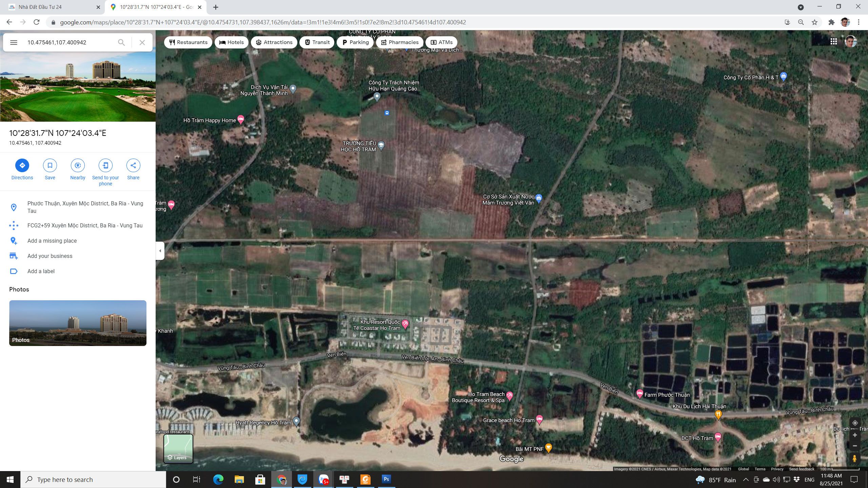Click the Grace beach Ho Tram pin
This screenshot has height=488, width=868.
click(x=539, y=420)
